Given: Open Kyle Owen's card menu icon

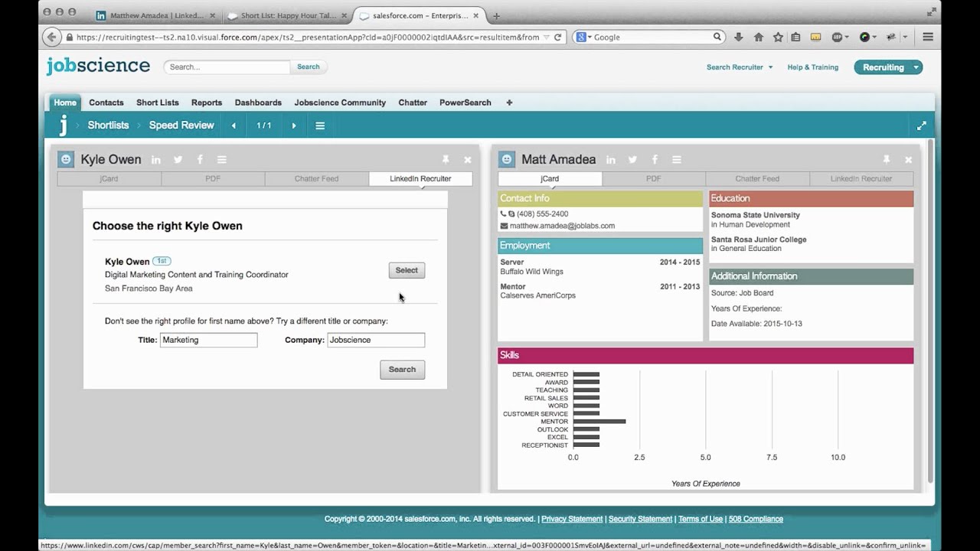Looking at the screenshot, I should 221,159.
